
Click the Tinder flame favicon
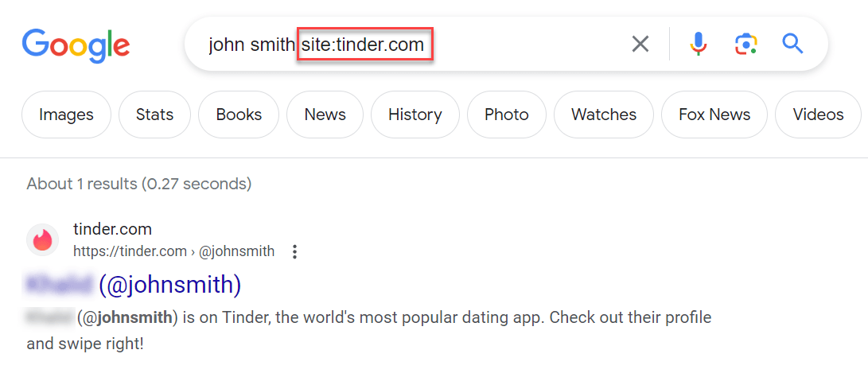coord(43,239)
